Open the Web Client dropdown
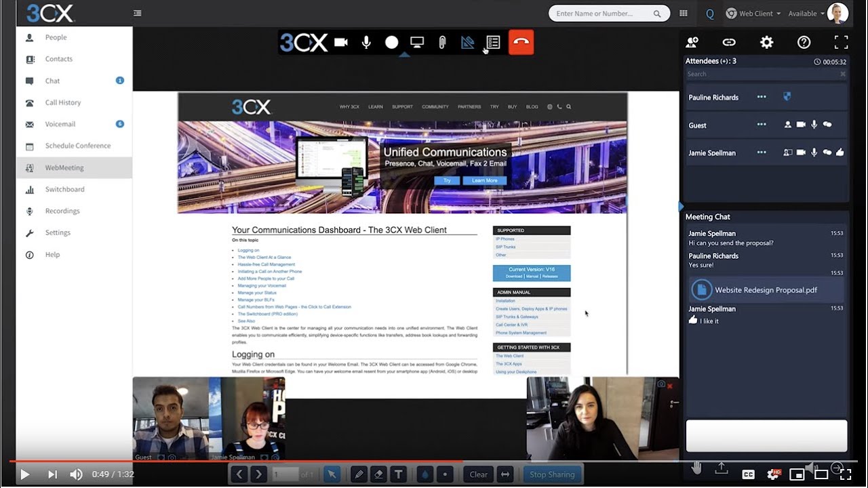 click(x=753, y=14)
